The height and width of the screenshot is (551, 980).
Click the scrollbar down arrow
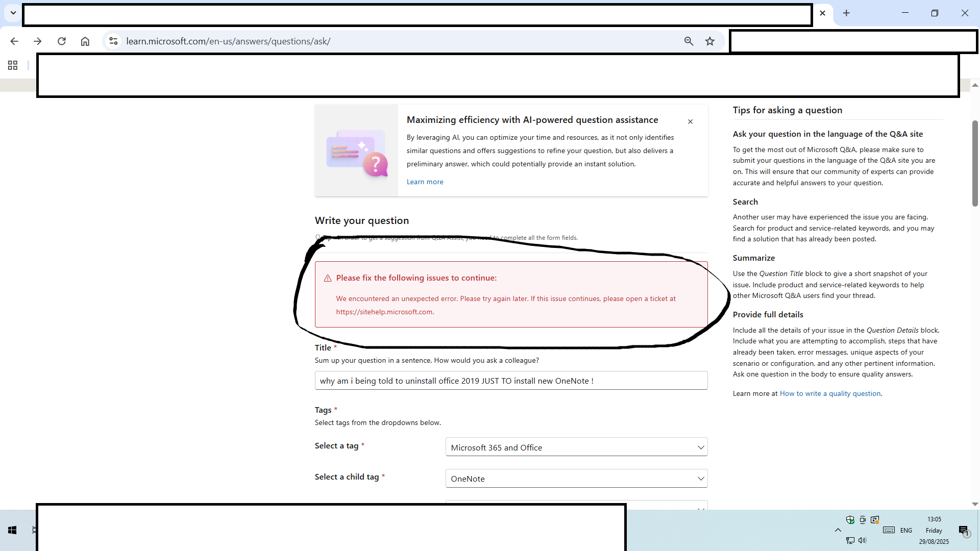(974, 504)
